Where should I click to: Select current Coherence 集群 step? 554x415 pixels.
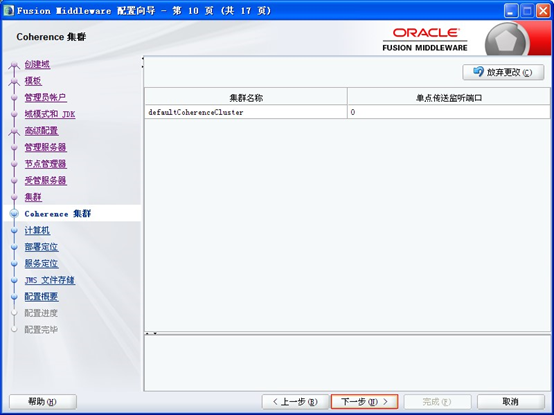[58, 214]
